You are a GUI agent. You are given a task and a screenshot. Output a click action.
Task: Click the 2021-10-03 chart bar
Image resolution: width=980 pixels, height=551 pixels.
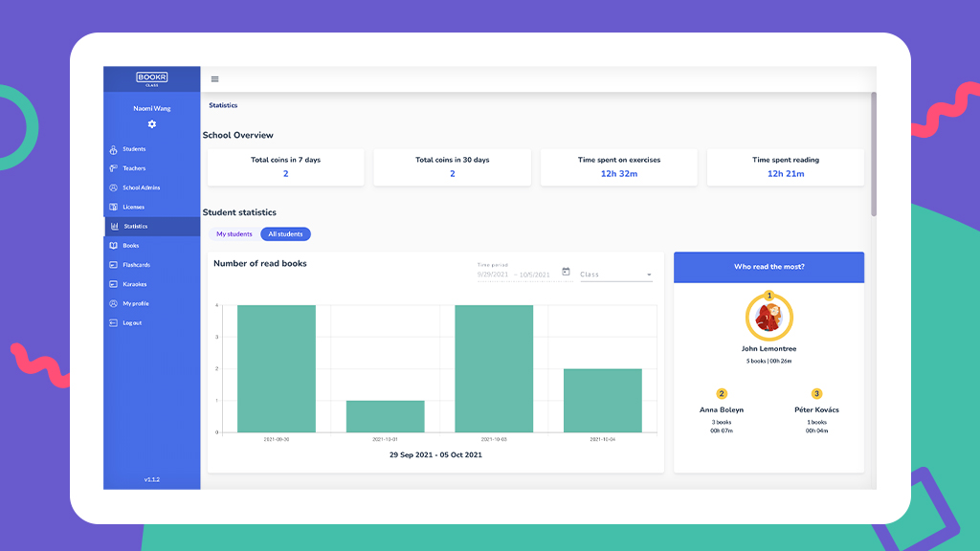pos(494,368)
